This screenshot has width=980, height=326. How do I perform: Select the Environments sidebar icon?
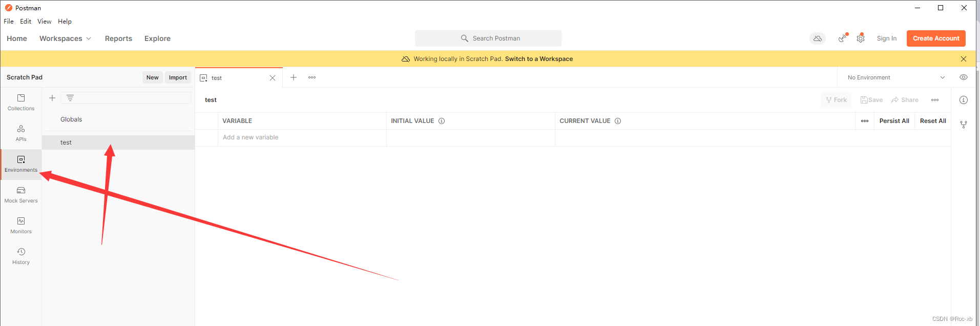click(21, 164)
